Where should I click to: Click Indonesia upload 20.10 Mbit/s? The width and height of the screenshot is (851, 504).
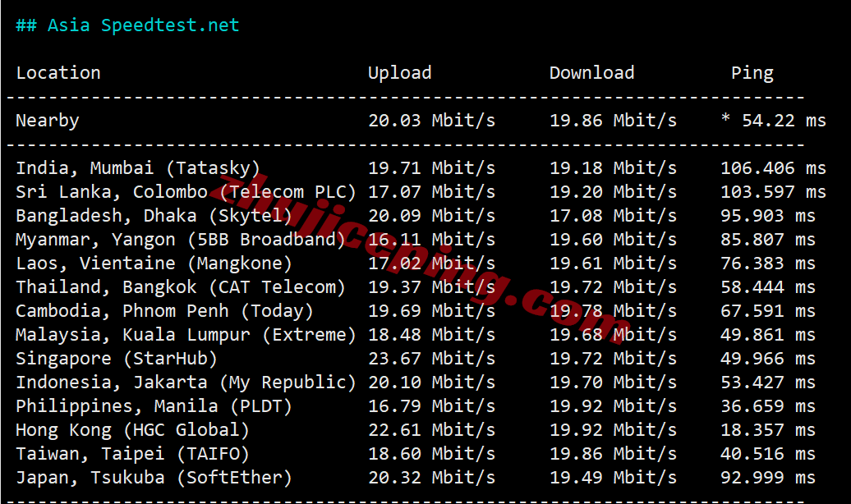(x=431, y=383)
